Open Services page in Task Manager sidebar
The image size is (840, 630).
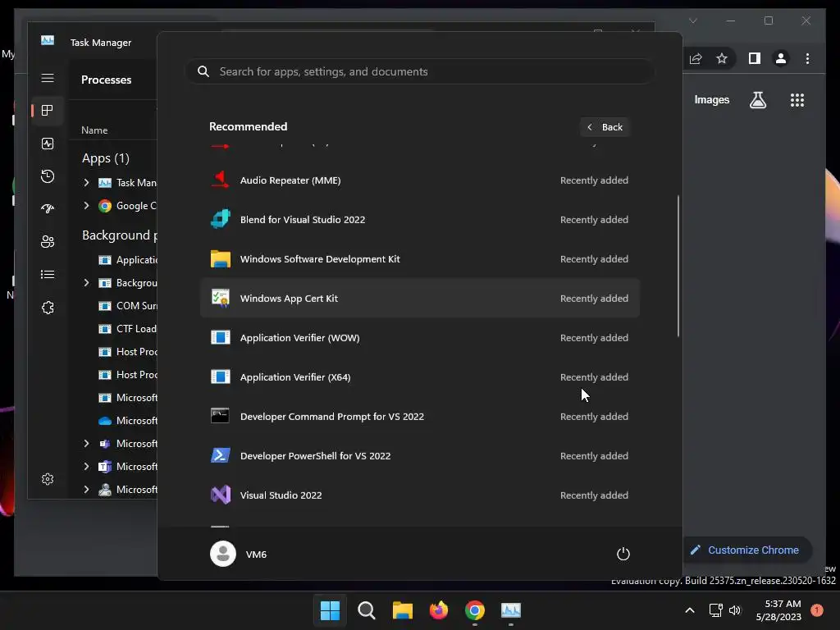coord(48,308)
